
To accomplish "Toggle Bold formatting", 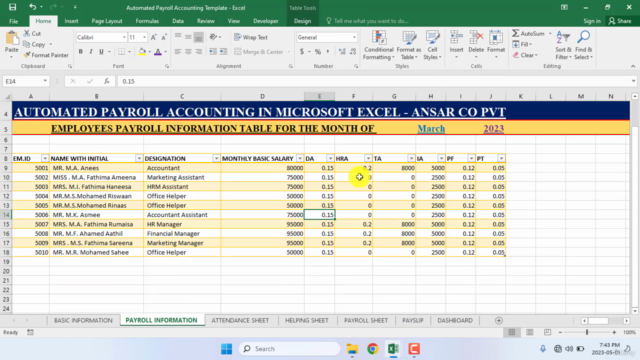I will (80, 52).
